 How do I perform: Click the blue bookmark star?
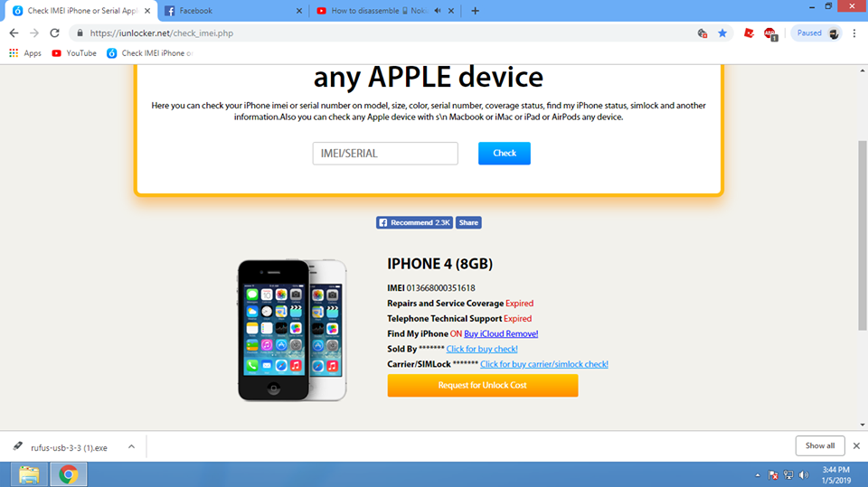[x=722, y=33]
